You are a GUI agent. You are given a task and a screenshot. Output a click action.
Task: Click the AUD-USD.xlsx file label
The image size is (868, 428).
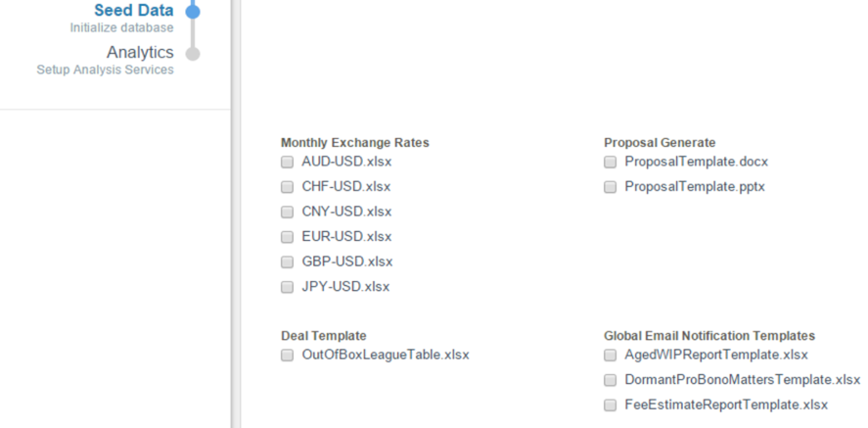346,162
